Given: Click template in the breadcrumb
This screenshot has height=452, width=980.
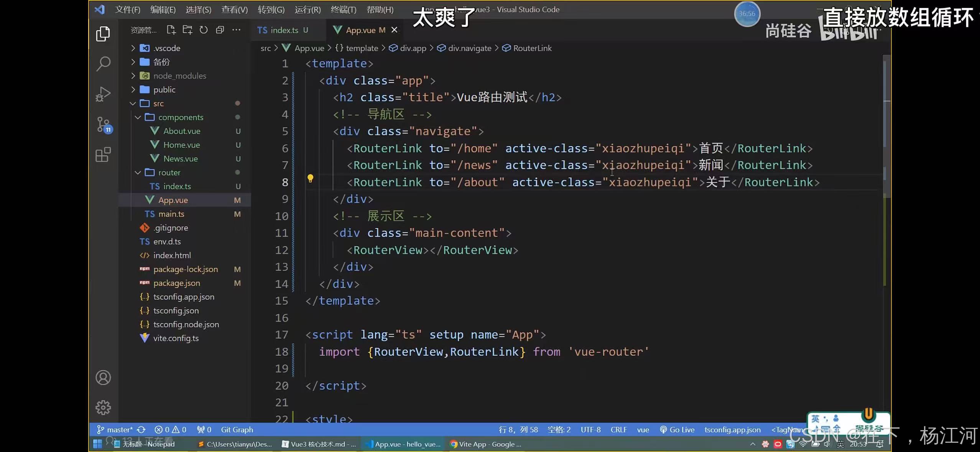Looking at the screenshot, I should point(362,48).
